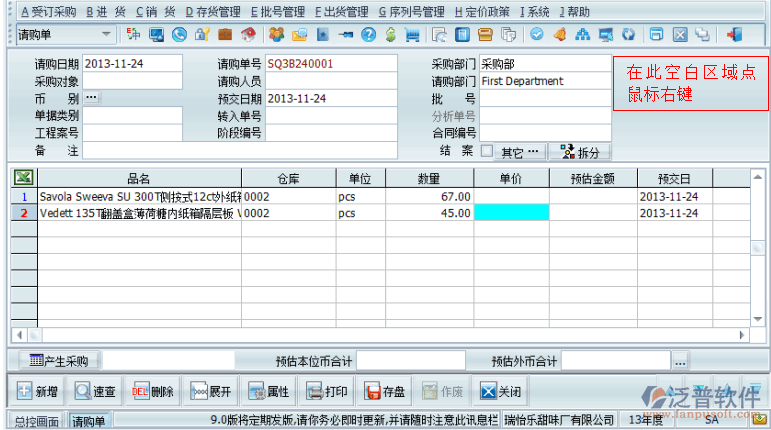
Task: Open the H 定价政策 menu
Action: 482,12
